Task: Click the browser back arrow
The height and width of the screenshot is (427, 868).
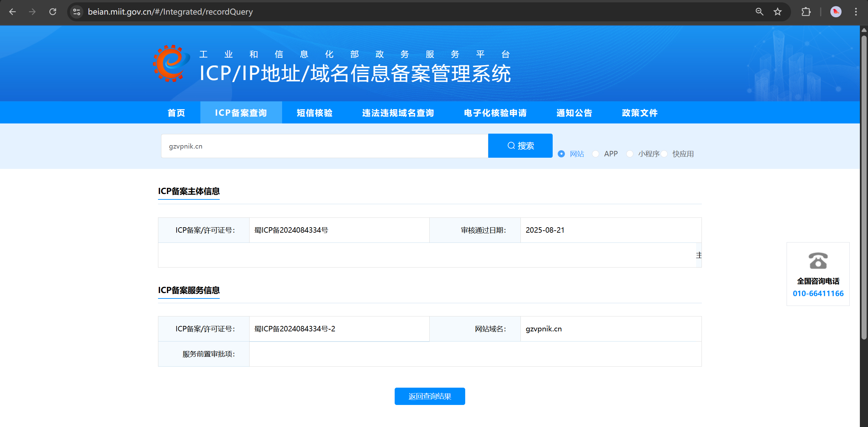Action: (13, 12)
